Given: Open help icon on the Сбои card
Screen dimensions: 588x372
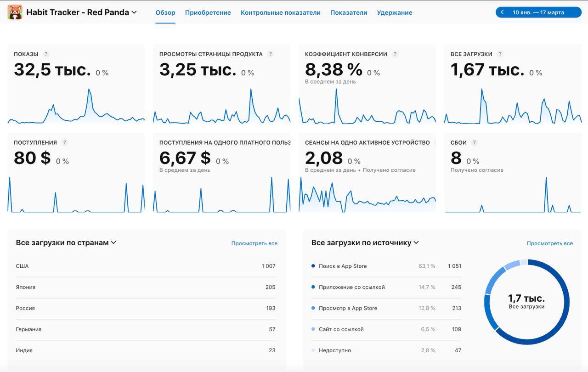Looking at the screenshot, I should (x=474, y=142).
